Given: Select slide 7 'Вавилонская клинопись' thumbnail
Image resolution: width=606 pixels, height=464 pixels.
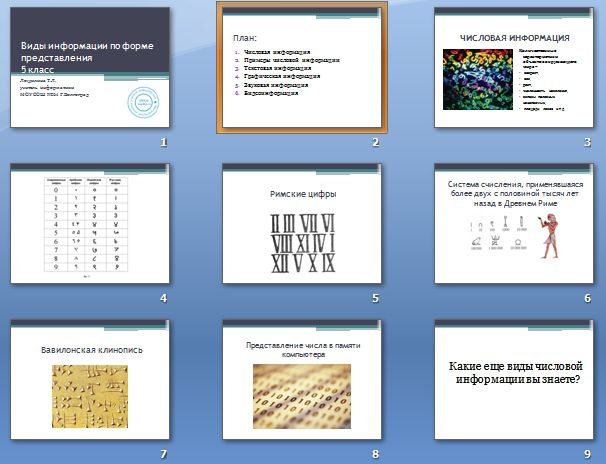Looking at the screenshot, I should pos(90,379).
